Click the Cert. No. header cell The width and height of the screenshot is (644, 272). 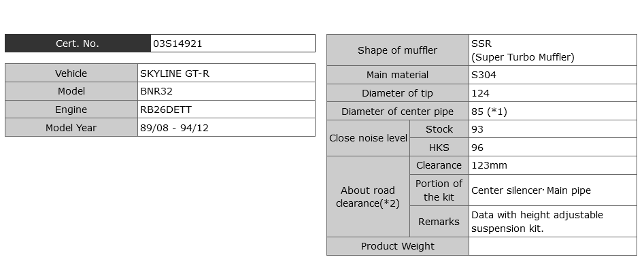78,44
